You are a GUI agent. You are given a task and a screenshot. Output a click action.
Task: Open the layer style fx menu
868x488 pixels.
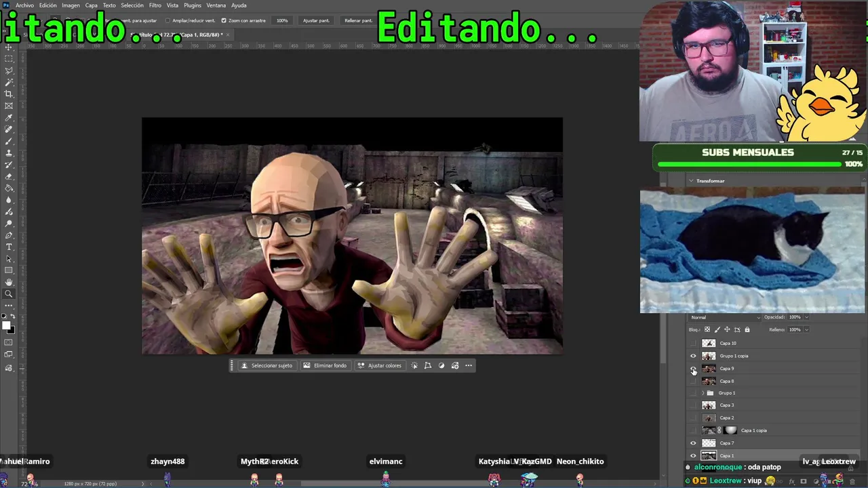792,482
